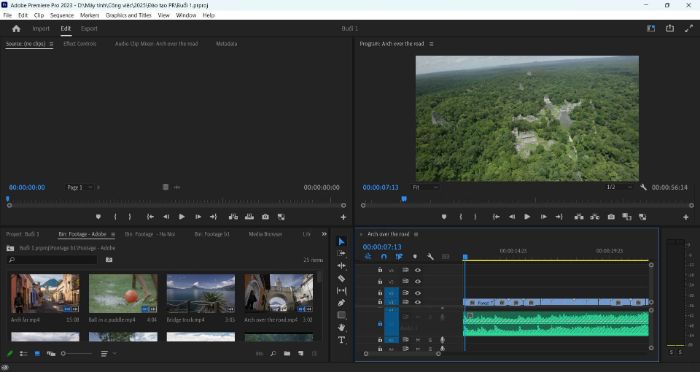Click Find magnifier icon at bin panel bottom
The width and height of the screenshot is (700, 372).
pos(273,354)
